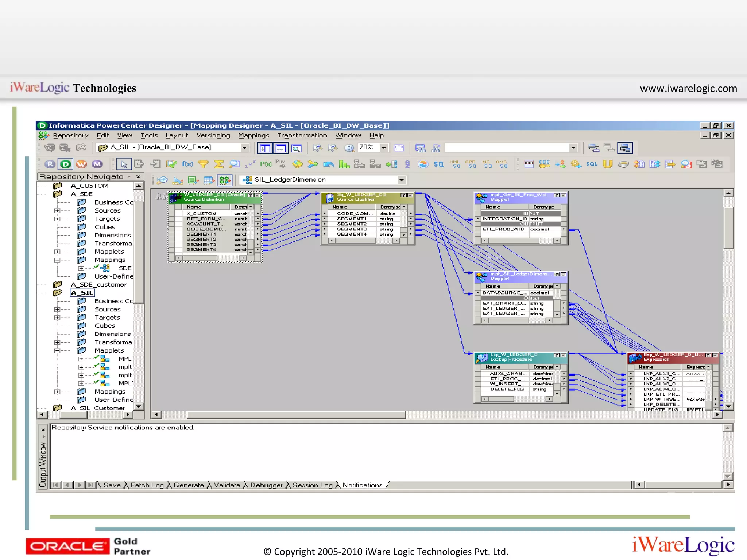Open the Mappings menu

pos(253,136)
